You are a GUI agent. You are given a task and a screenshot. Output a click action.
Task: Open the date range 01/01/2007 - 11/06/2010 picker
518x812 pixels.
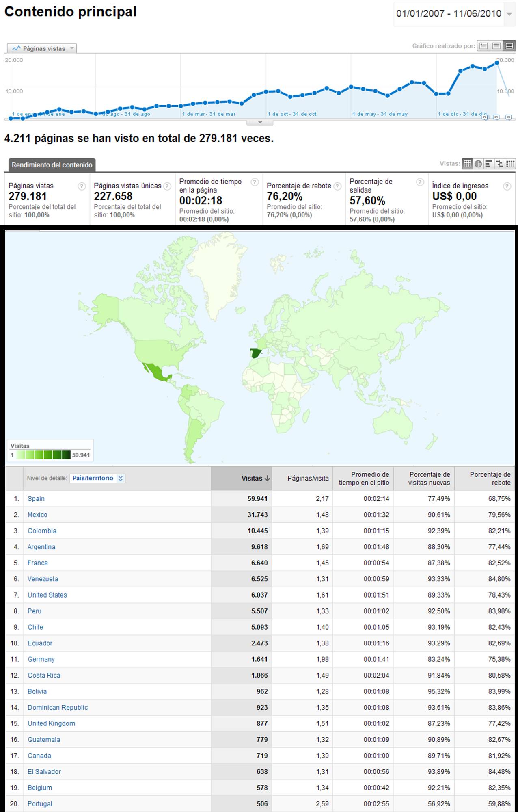tap(454, 14)
